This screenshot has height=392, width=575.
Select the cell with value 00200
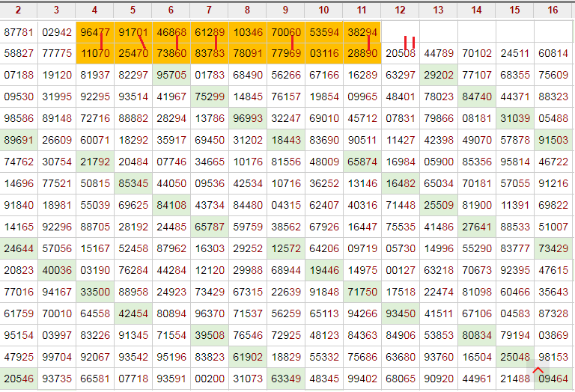tap(209, 379)
